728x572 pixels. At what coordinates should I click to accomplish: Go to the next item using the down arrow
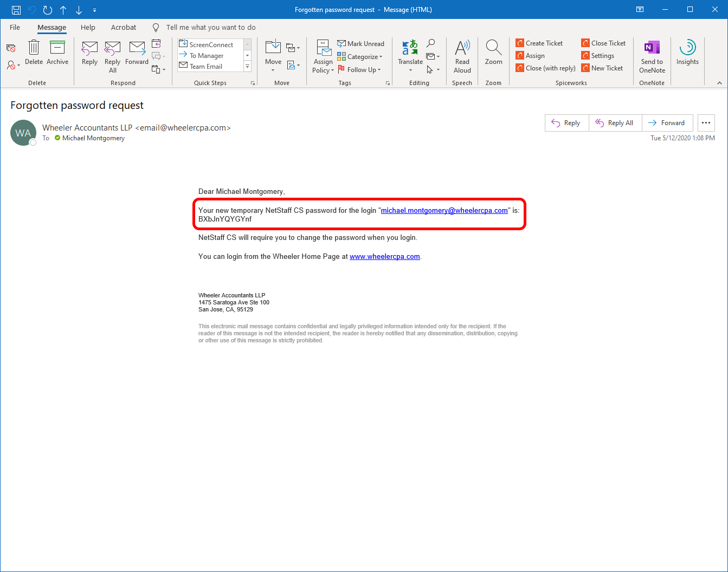(x=79, y=10)
